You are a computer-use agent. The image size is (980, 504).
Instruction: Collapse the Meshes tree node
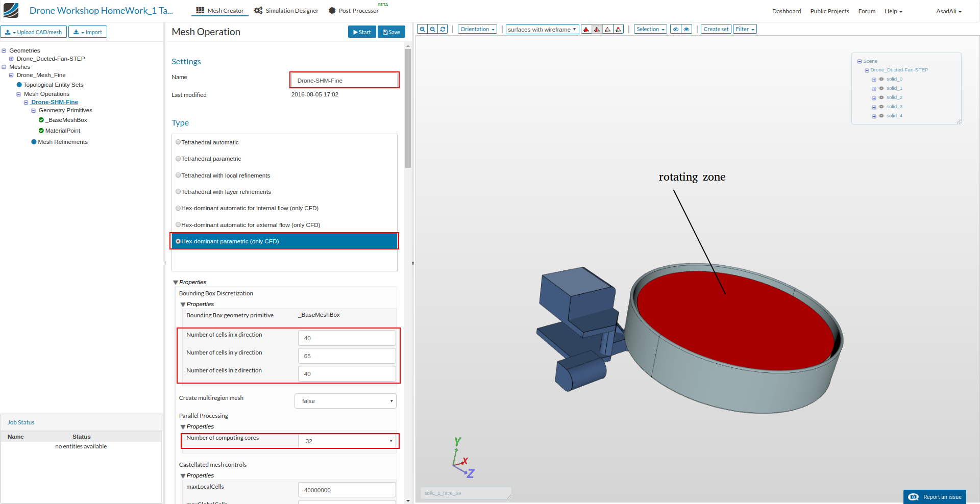[4, 67]
